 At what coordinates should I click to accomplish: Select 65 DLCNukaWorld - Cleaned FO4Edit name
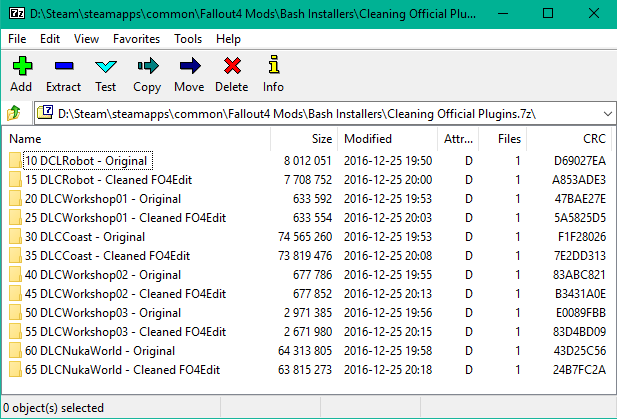click(122, 370)
